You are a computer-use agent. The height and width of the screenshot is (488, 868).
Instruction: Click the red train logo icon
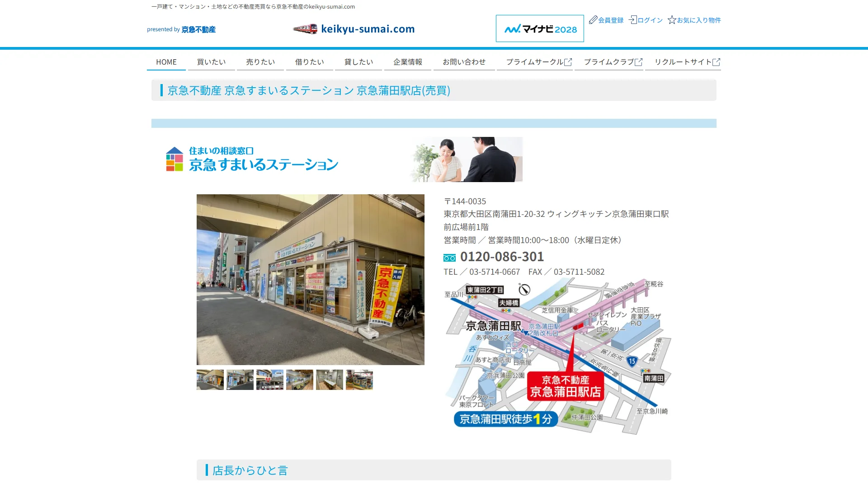[305, 29]
